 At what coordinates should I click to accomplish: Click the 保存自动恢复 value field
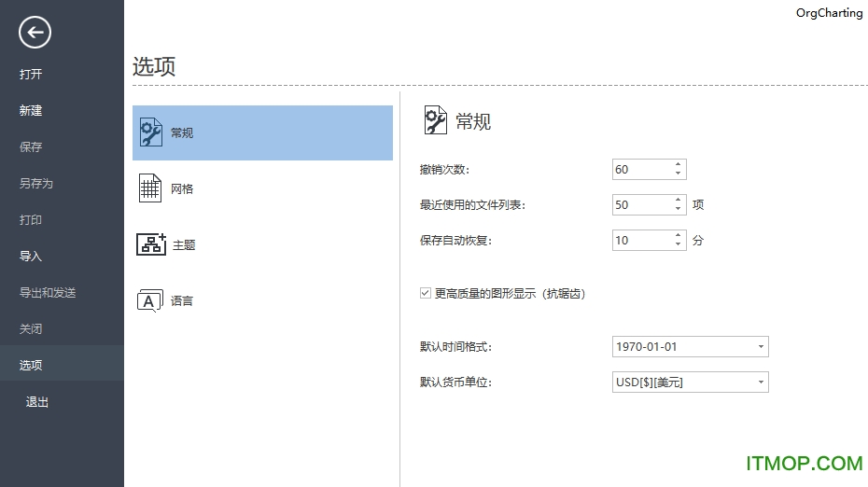640,241
